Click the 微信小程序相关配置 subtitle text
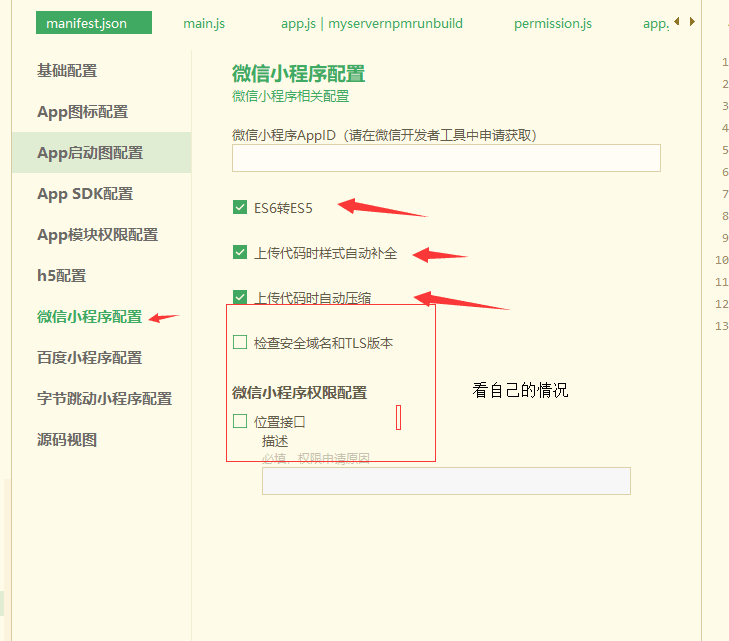Viewport: 729px width, 641px height. pyautogui.click(x=291, y=96)
